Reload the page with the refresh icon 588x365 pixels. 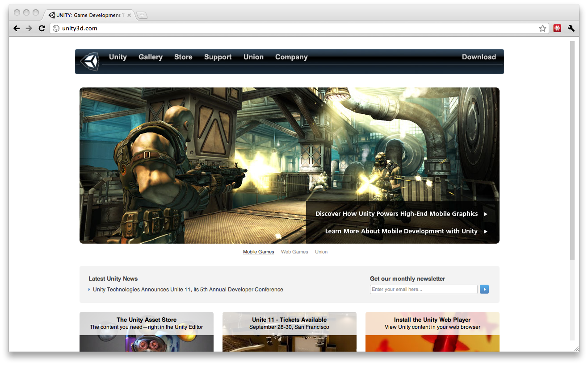pos(42,28)
